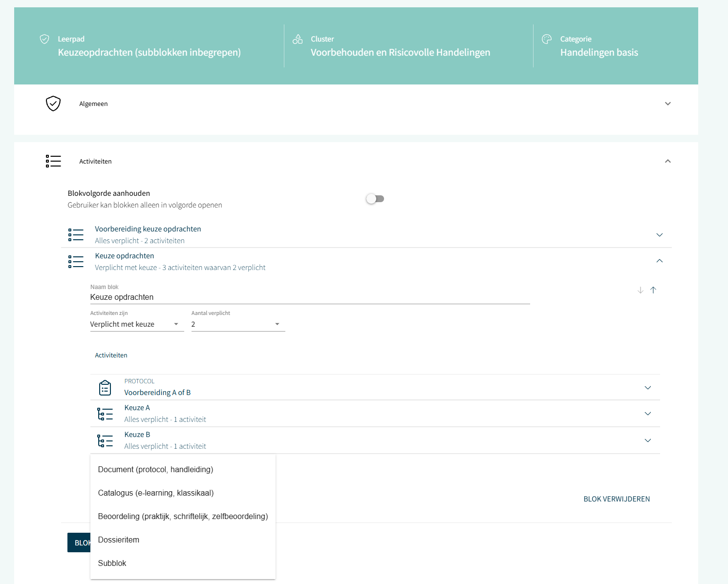Click the Blok verwijderen button
This screenshot has height=584, width=728.
point(617,499)
